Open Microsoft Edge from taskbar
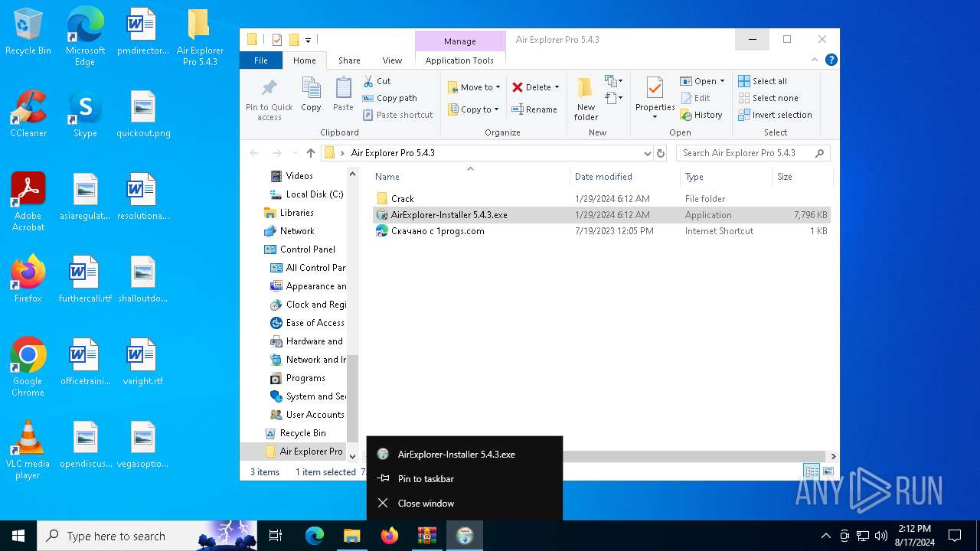The image size is (980, 551). coord(315,536)
